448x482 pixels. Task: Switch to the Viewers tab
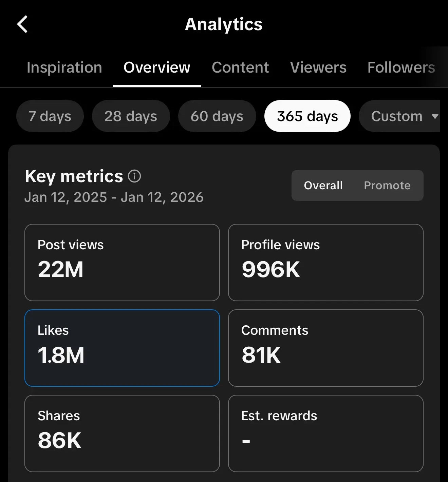coord(318,68)
